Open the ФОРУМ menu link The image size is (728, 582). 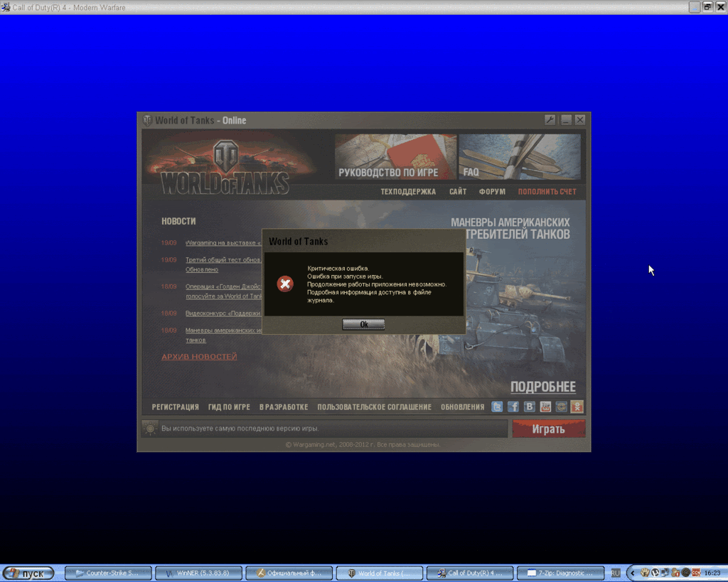pos(492,192)
